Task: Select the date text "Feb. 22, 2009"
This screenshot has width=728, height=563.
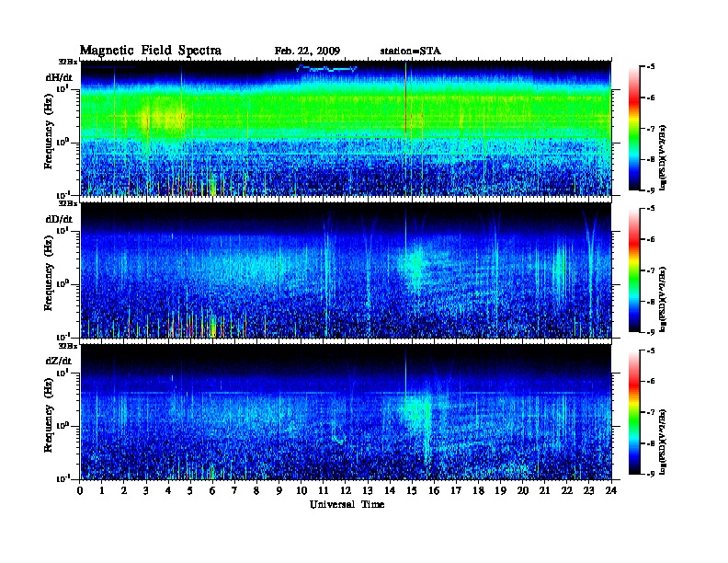Action: coord(307,52)
